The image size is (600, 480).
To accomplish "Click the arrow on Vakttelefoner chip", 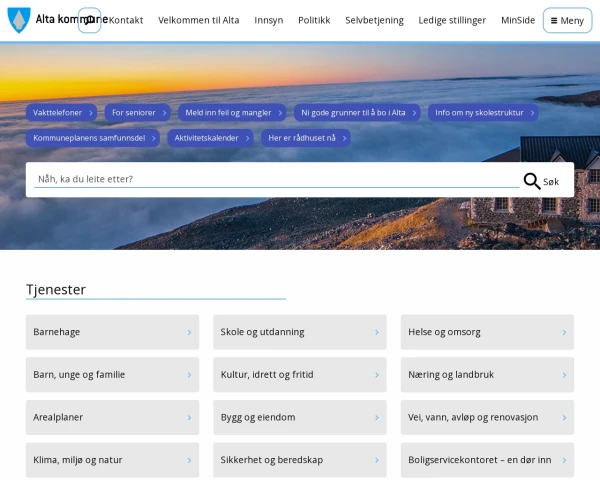I will pyautogui.click(x=91, y=113).
